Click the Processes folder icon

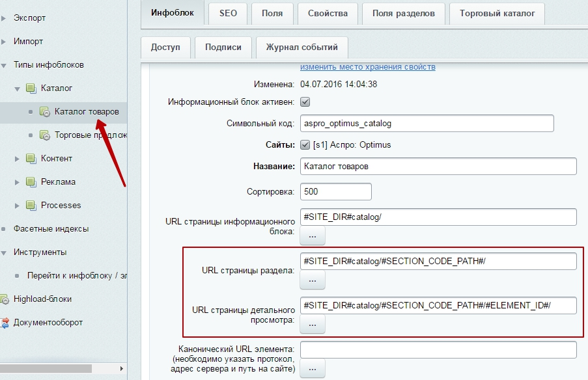31,206
